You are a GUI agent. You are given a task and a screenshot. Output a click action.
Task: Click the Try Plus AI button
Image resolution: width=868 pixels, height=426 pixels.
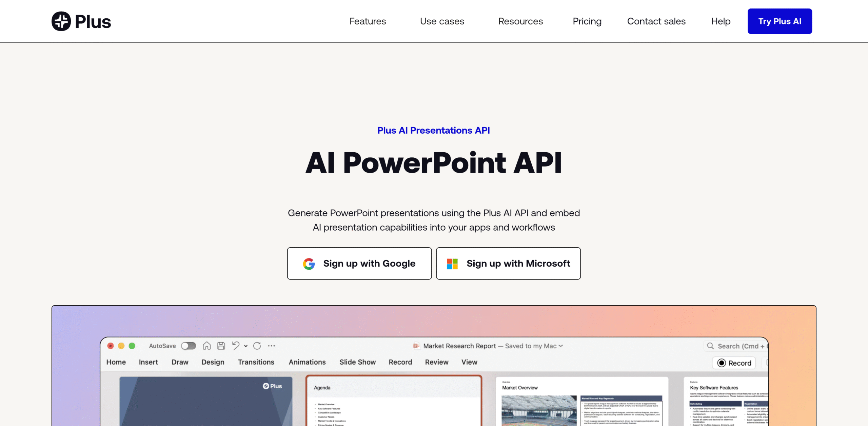point(780,21)
